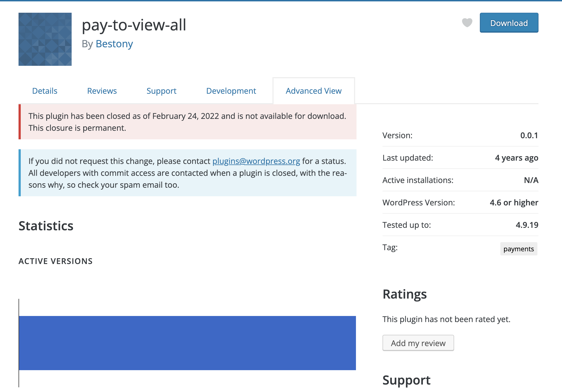This screenshot has width=562, height=392.
Task: Open the Details tab
Action: click(x=45, y=91)
